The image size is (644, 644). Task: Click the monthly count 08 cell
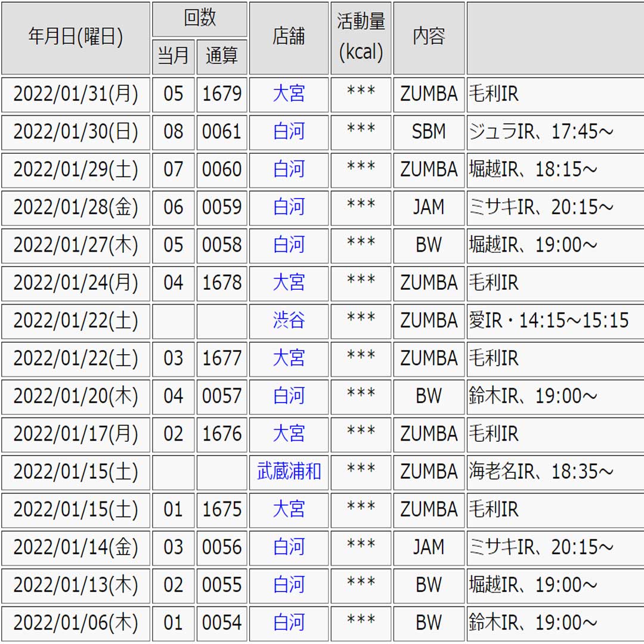click(x=174, y=132)
